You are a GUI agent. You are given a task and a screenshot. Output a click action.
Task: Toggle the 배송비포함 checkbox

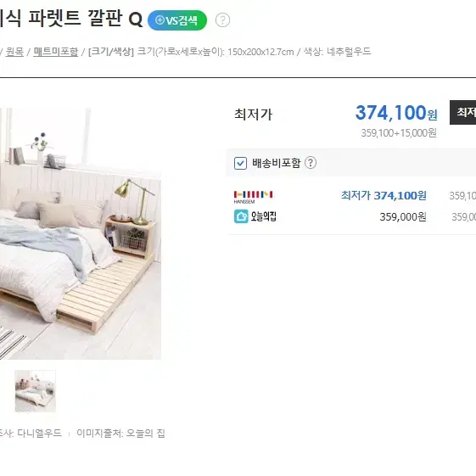point(240,163)
